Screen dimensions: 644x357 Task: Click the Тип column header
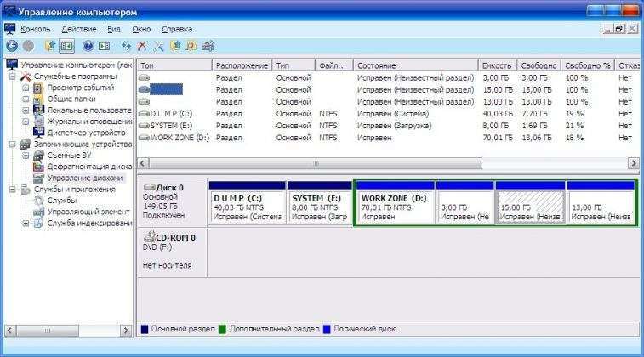pos(294,65)
